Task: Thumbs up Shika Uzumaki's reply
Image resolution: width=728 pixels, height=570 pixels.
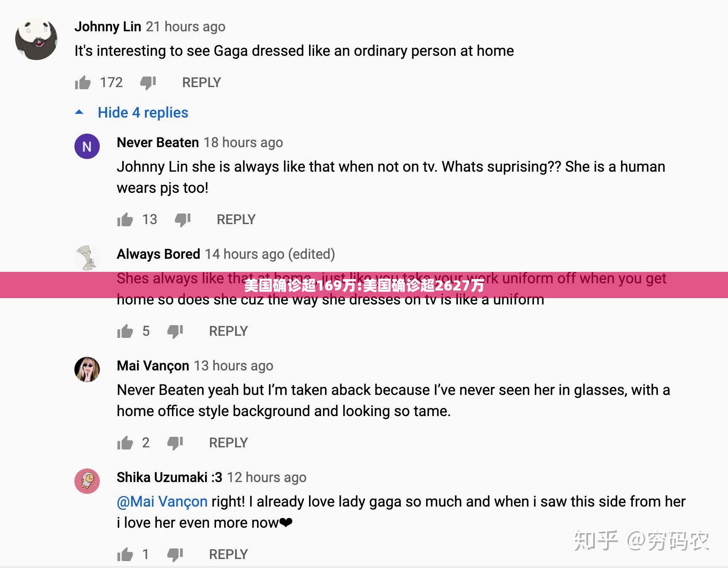Action: (x=125, y=554)
